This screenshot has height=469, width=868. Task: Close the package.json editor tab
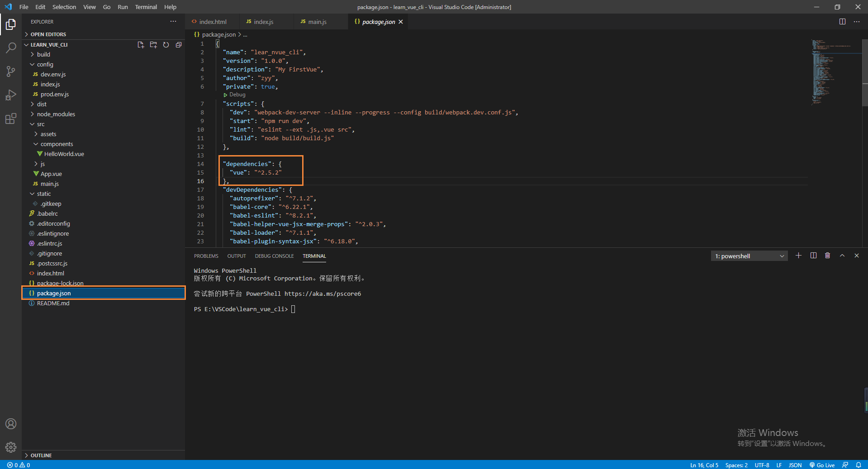click(x=401, y=22)
